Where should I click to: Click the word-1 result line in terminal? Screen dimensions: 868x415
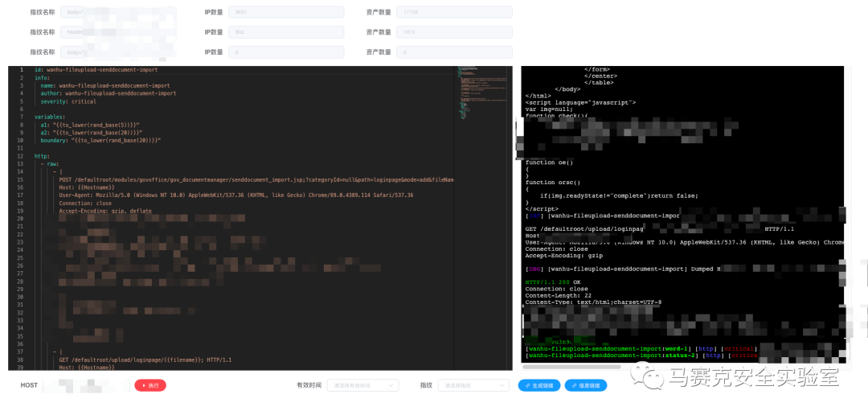click(x=641, y=349)
